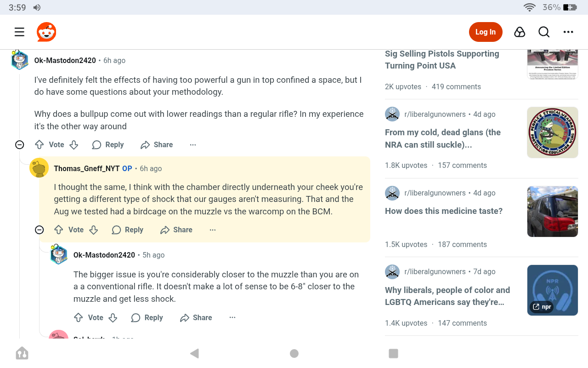Open the NPR post thumbnail
The width and height of the screenshot is (588, 368).
pos(552,290)
